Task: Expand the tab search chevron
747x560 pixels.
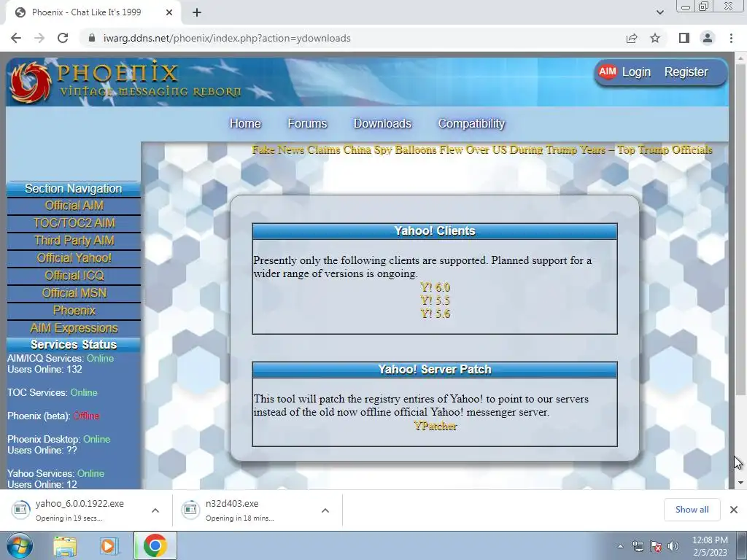Action: [659, 12]
